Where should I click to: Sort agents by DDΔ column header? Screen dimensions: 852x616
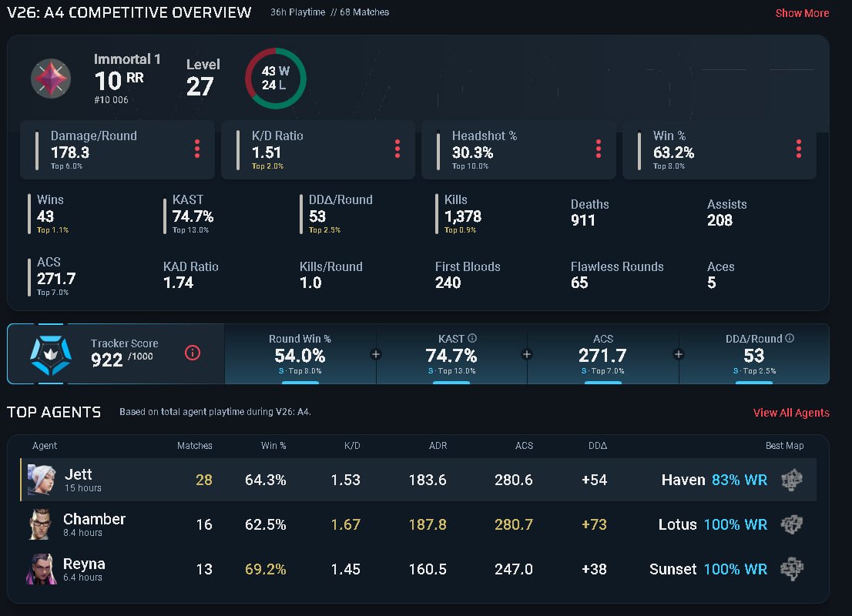[x=598, y=445]
